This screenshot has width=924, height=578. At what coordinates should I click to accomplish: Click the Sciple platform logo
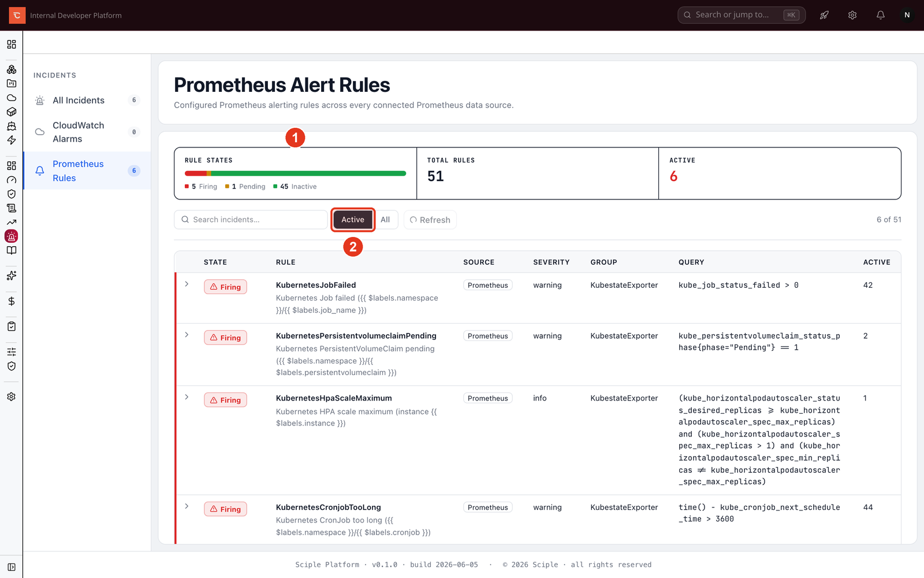point(17,16)
